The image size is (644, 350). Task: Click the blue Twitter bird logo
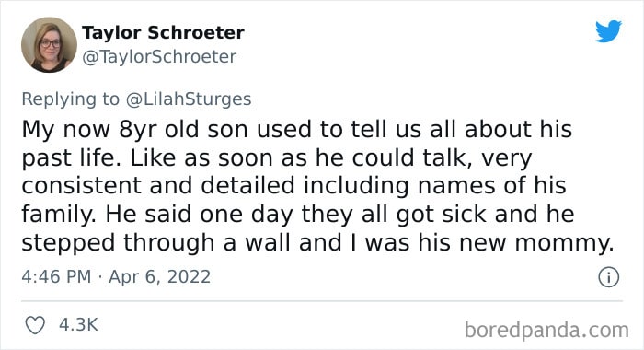pos(608,30)
